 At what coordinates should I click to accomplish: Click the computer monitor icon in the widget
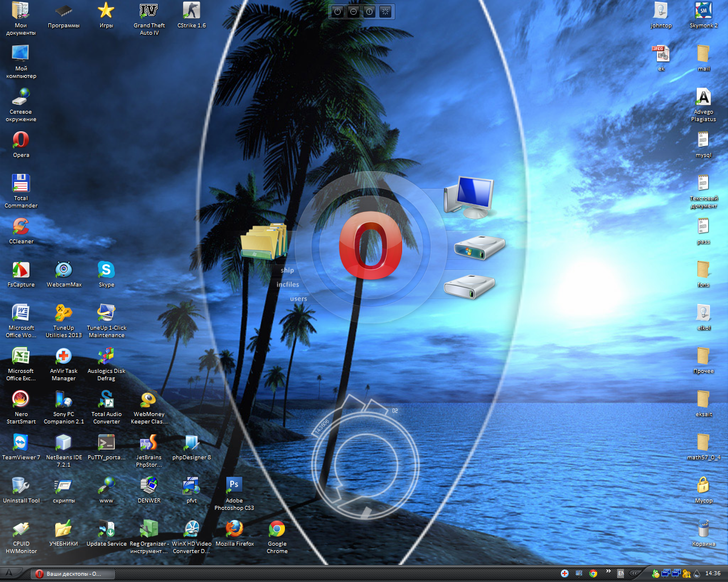469,197
